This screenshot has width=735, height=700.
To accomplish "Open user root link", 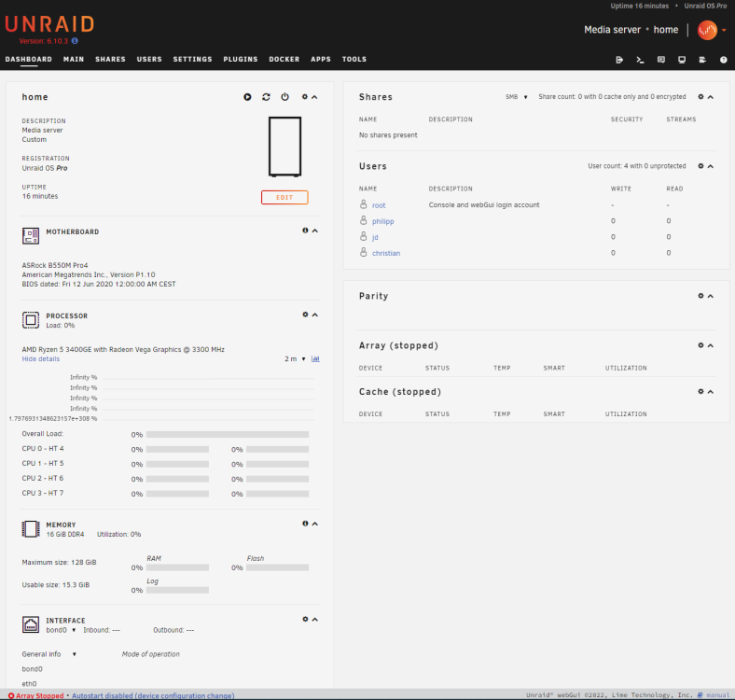I will coord(379,205).
